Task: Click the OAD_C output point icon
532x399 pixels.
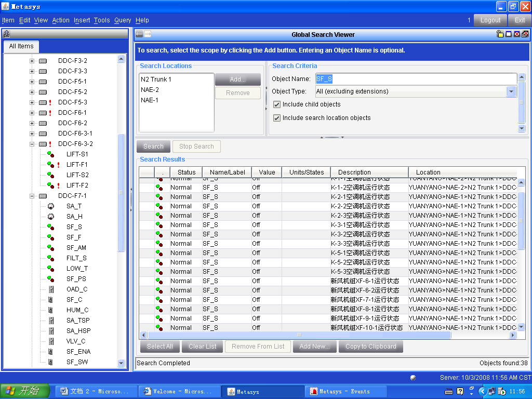Action: tap(51, 289)
